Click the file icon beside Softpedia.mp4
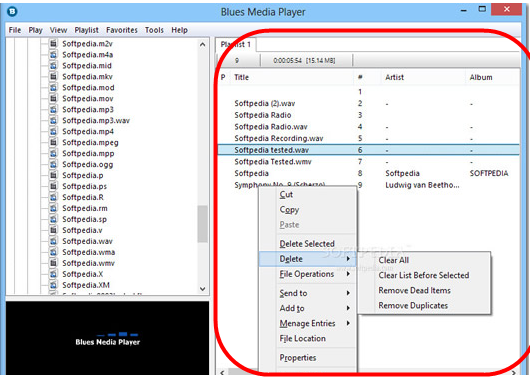Image resolution: width=530 pixels, height=380 pixels. pyautogui.click(x=53, y=132)
